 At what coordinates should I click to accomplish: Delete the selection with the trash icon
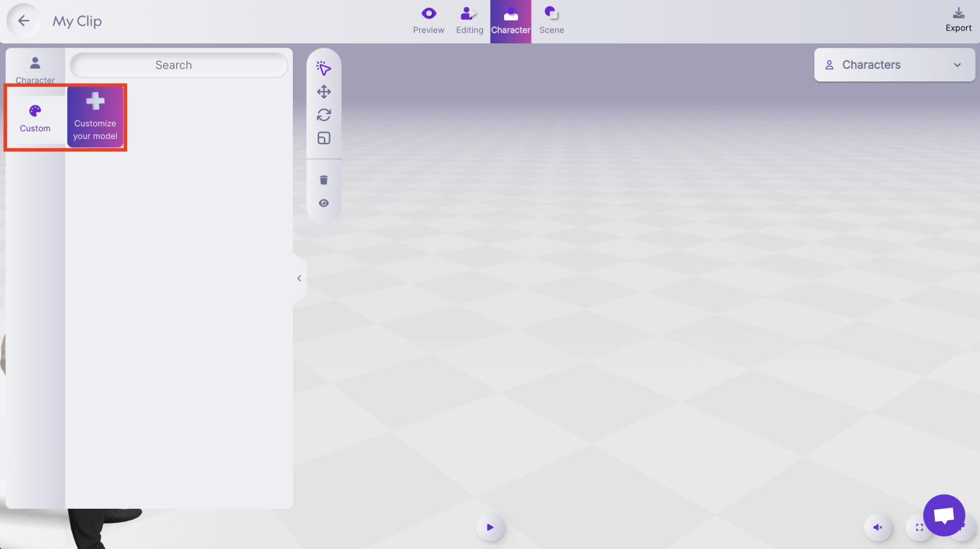point(323,179)
